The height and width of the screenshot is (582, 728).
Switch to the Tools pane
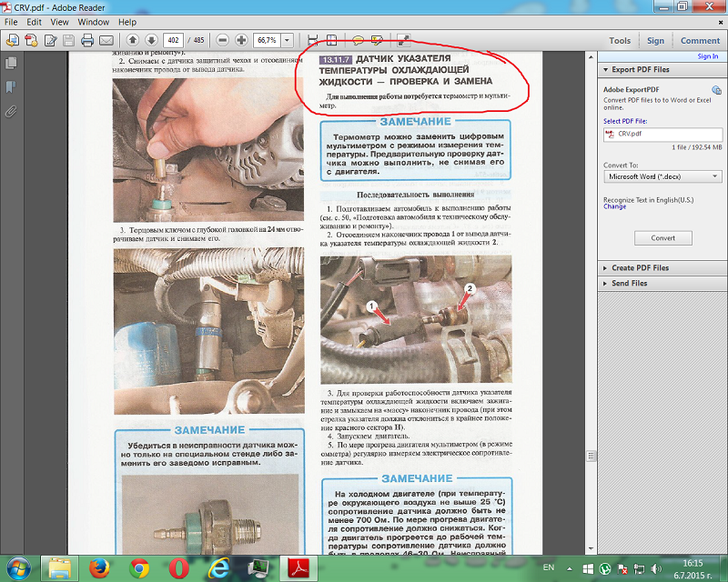(x=620, y=41)
